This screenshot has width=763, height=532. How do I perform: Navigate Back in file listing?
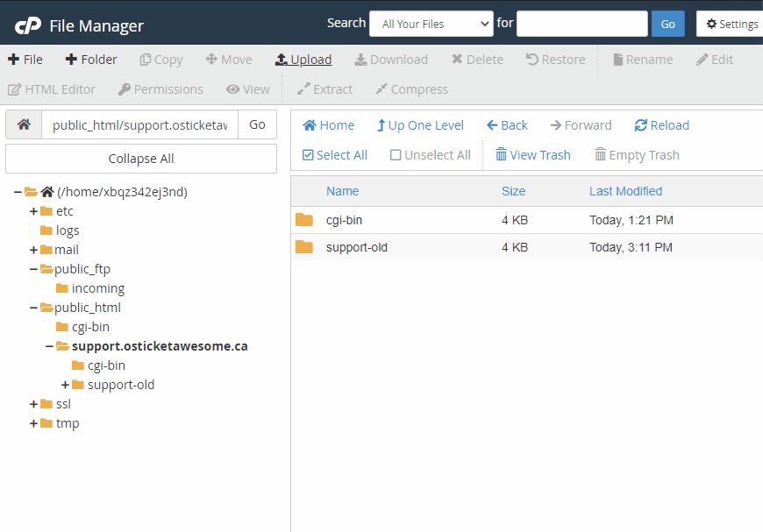tap(507, 125)
